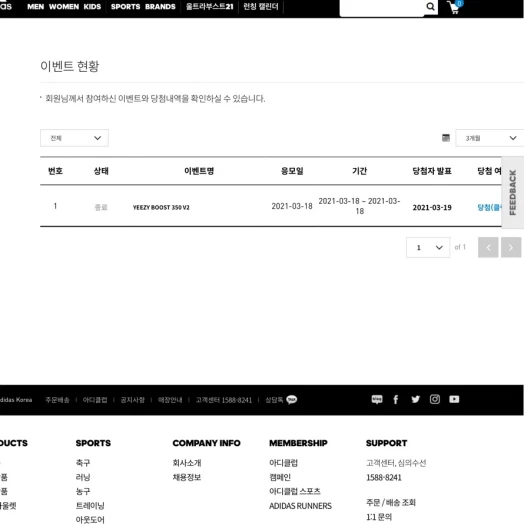
Task: Go to previous page arrow button
Action: click(x=488, y=247)
